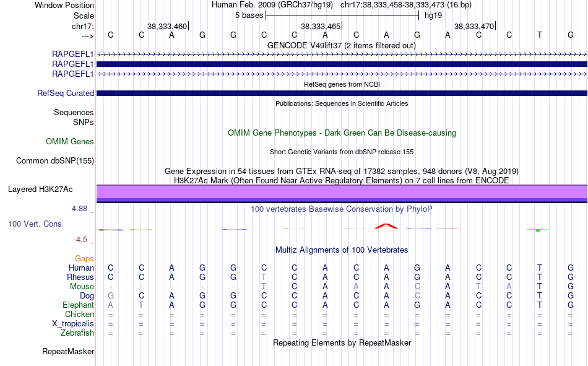Click the Rhesus alignment row label
588x366 pixels.
(x=80, y=277)
